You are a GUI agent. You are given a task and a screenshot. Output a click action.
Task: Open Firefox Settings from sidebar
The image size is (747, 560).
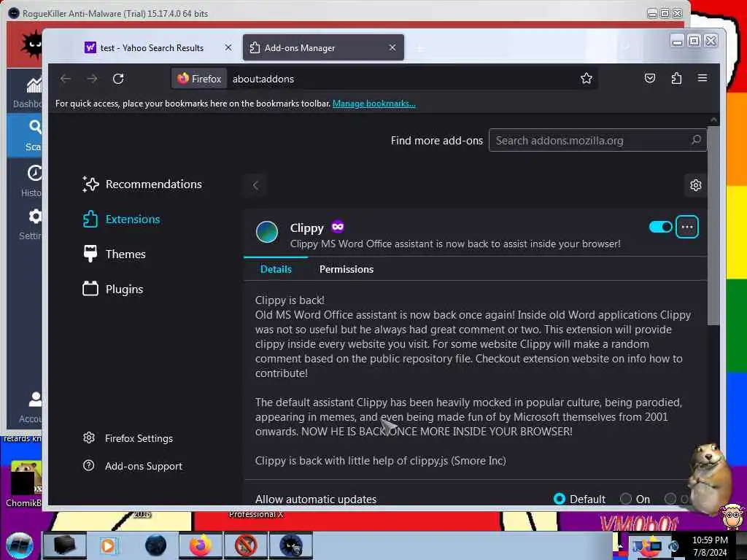click(128, 438)
